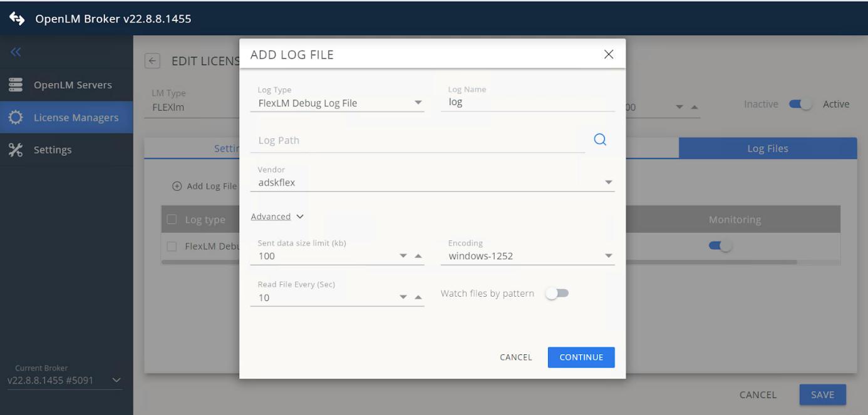This screenshot has height=415, width=868.
Task: Close the Add Log File dialog
Action: point(608,54)
